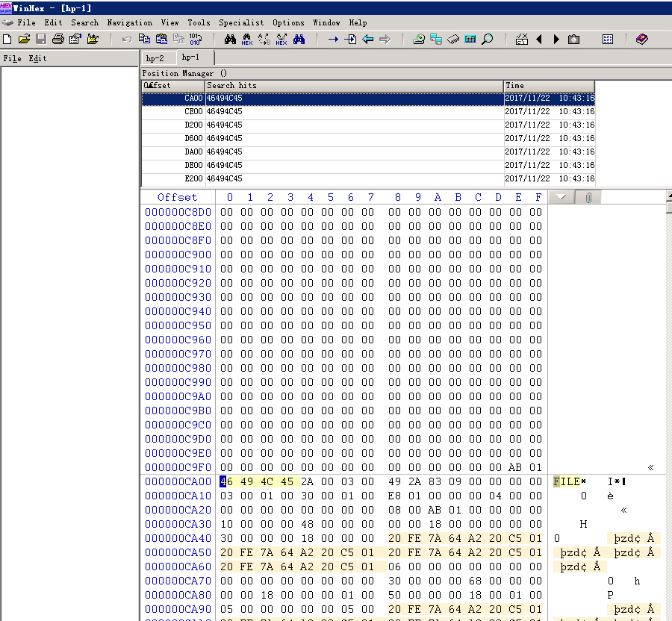Click the paperclip icon in hex header
Screen dimensions: 672x621
pyautogui.click(x=588, y=198)
